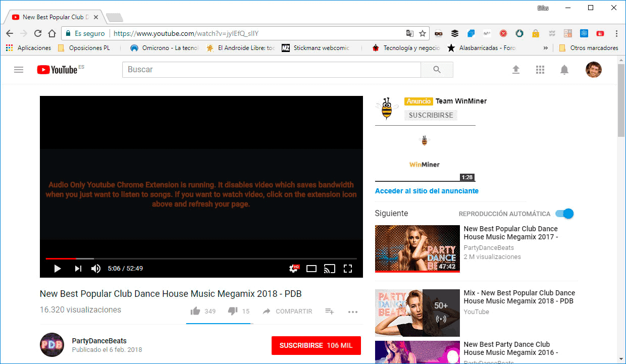Click the blue stacked-windows extension icon
626x364 pixels.
point(471,33)
